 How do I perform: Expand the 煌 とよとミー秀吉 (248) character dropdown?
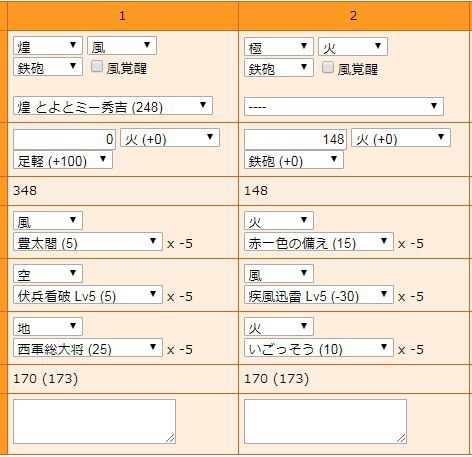[113, 106]
